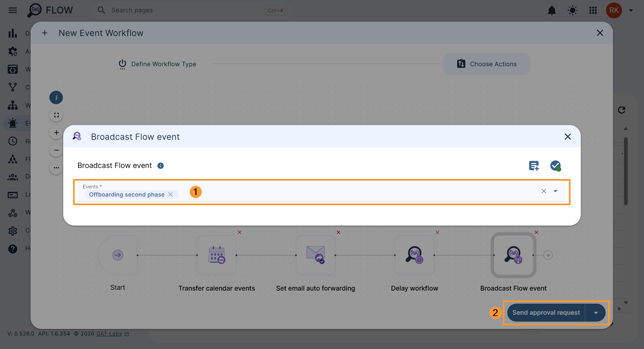Open the settings gear sidebar icon
Viewport: 644px width, 349px height.
13,231
